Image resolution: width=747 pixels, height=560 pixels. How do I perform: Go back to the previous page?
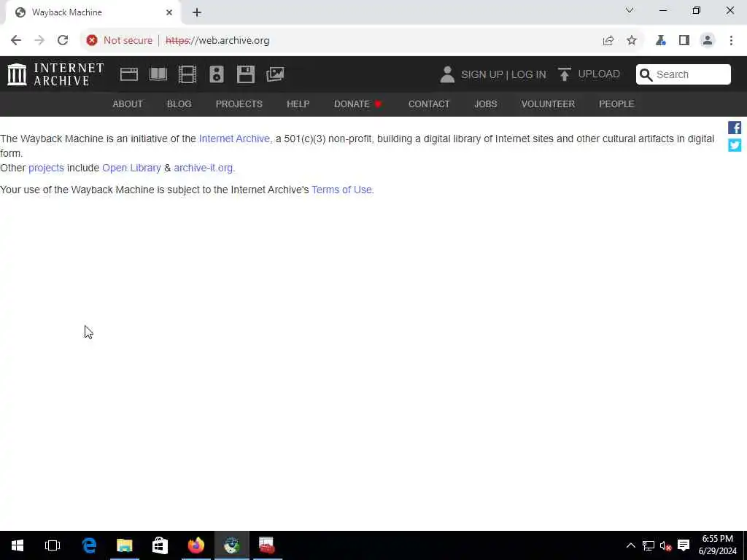click(x=16, y=41)
